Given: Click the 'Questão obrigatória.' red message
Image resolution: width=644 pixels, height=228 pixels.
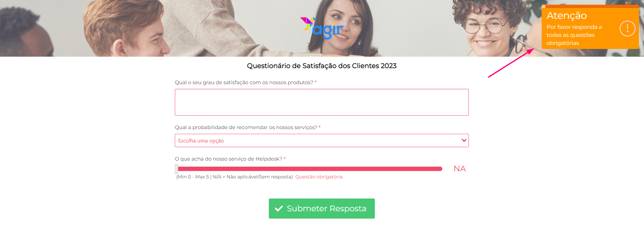Looking at the screenshot, I should point(319,177).
